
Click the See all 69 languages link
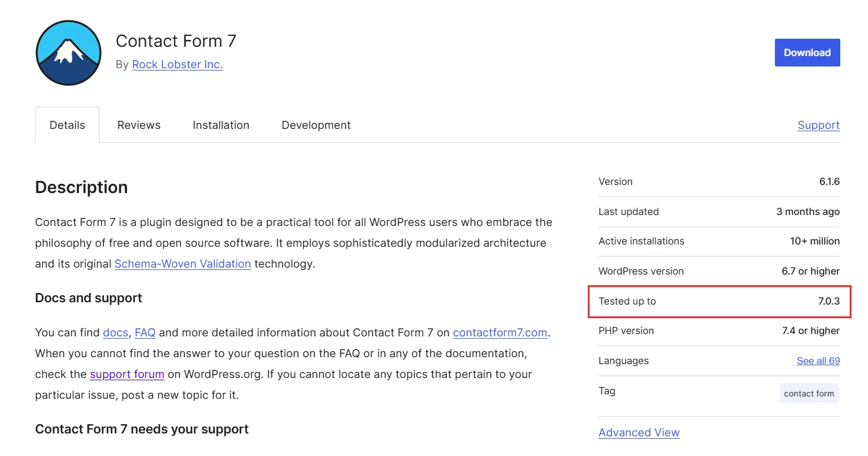point(818,361)
